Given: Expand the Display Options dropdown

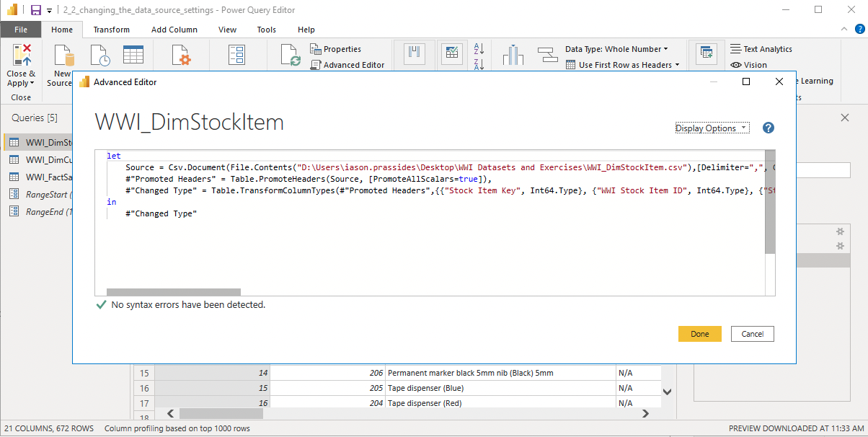Looking at the screenshot, I should tap(712, 128).
